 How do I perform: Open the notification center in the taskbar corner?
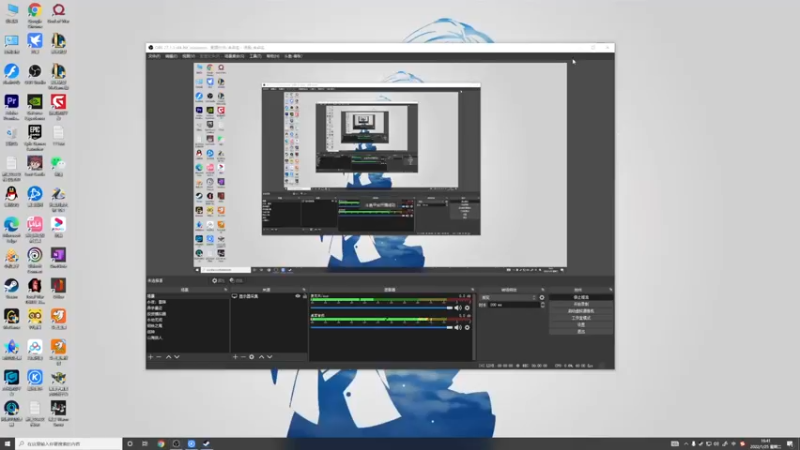790,444
